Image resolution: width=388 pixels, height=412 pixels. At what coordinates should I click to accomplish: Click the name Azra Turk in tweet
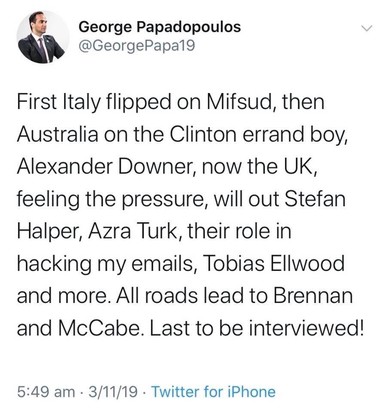[x=134, y=231]
